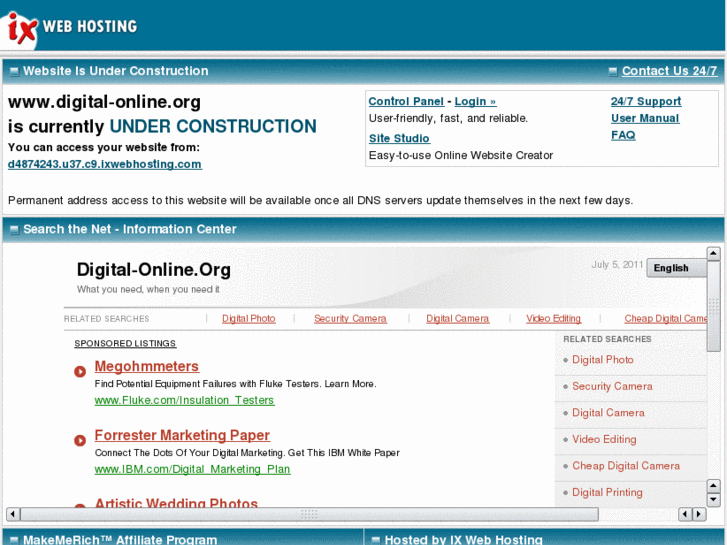Select Video Editing in top related searches

pos(553,319)
